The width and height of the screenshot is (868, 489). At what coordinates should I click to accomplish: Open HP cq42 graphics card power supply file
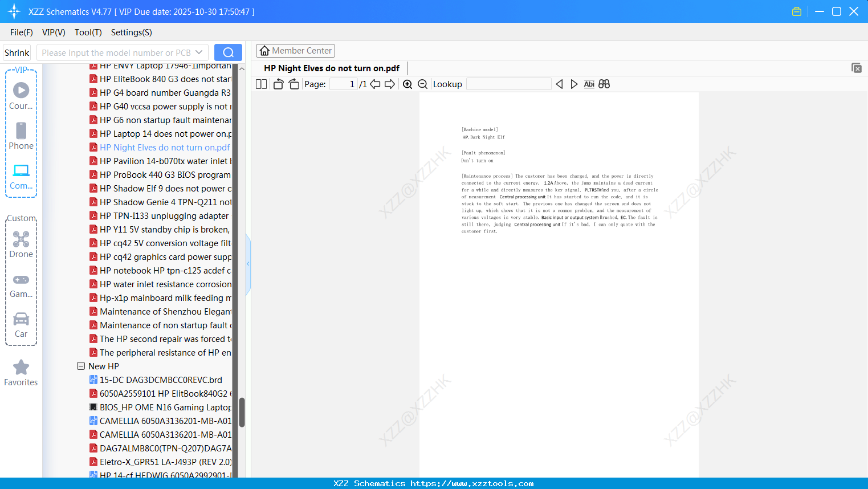pos(161,257)
